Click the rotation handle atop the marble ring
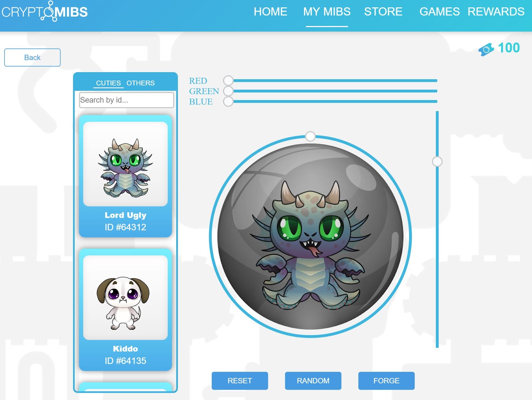Image resolution: width=532 pixels, height=400 pixels. [310, 136]
